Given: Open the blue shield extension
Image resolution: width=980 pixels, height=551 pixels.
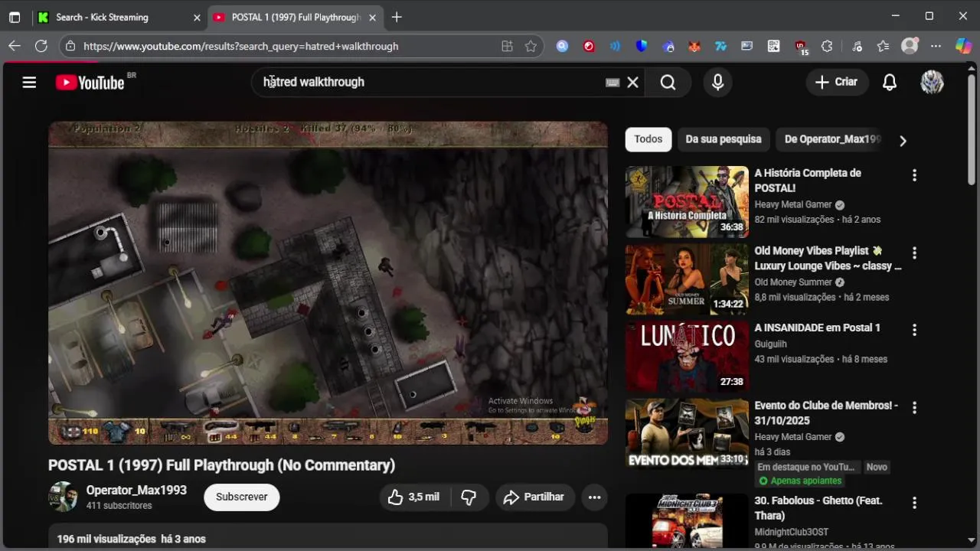Looking at the screenshot, I should coord(642,46).
